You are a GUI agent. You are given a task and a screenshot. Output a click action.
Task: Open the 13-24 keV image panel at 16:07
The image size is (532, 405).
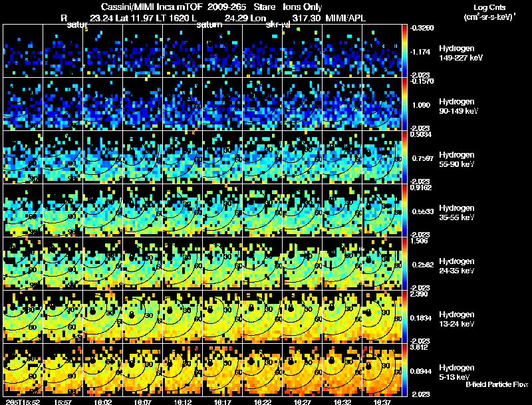[x=143, y=317]
